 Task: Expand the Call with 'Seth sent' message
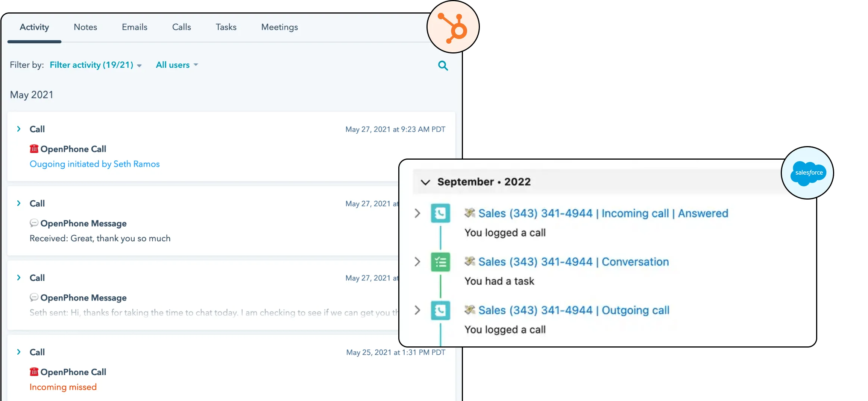[19, 277]
